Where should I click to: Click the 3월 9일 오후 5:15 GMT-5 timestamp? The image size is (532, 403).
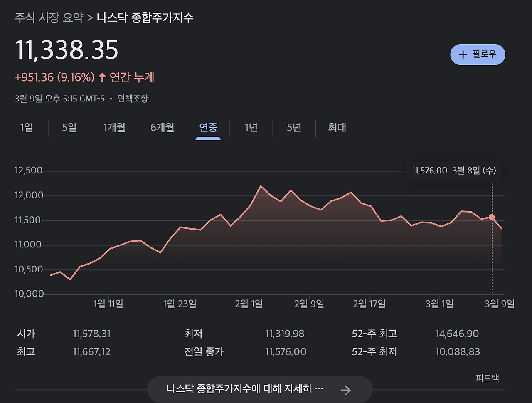(x=59, y=99)
